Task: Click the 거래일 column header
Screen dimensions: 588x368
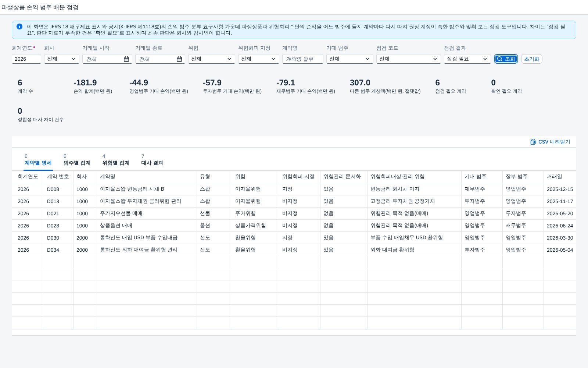Action: click(x=560, y=177)
